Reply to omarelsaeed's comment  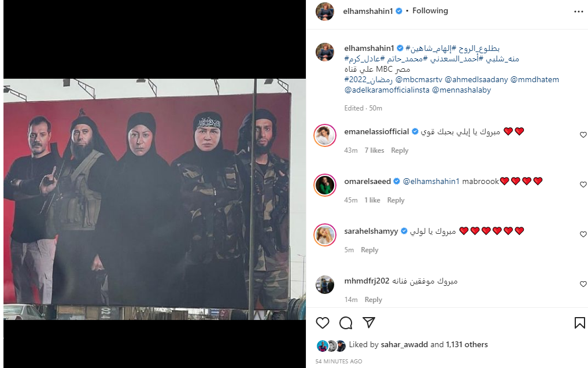[395, 200]
